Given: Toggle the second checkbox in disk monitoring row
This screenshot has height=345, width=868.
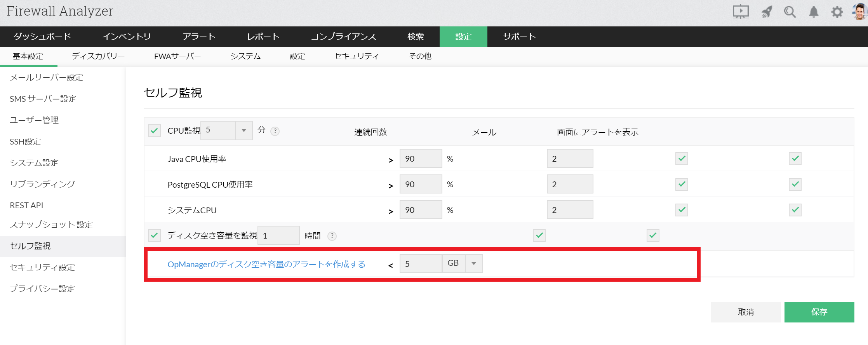Looking at the screenshot, I should [x=653, y=235].
